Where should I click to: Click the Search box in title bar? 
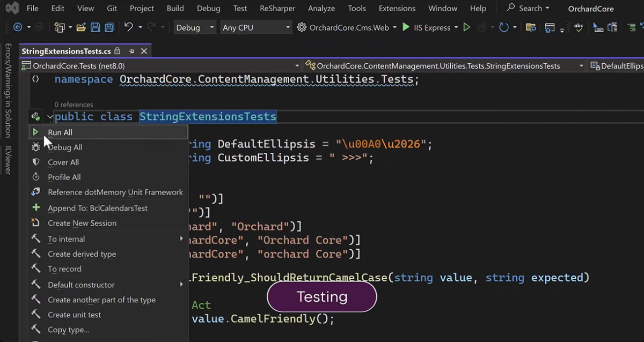[529, 8]
